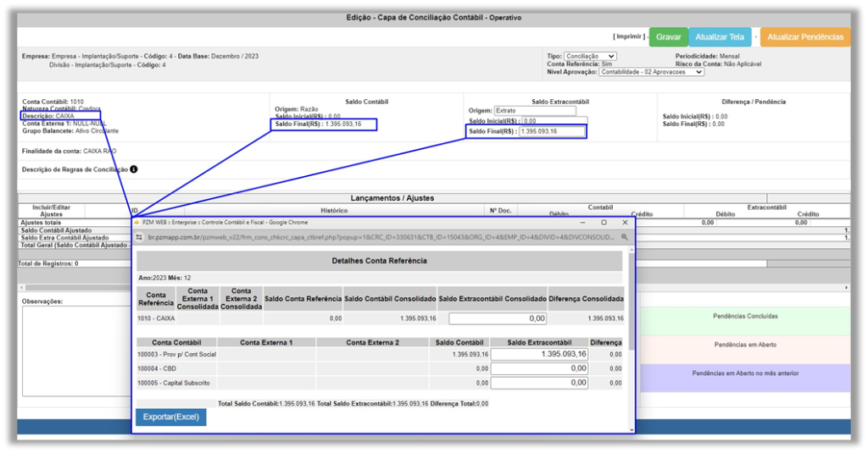Open the Tipo dropdown set to Conciliação
Image resolution: width=868 pixels, height=453 pixels.
[x=590, y=57]
